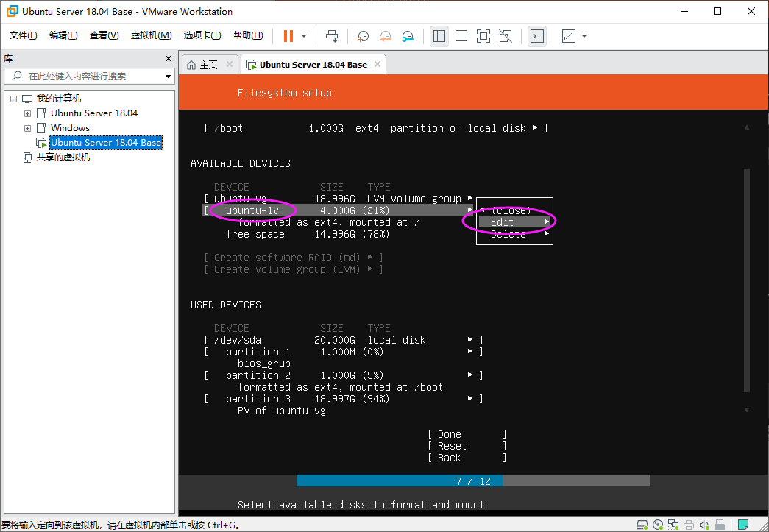Choose Edit in the popup menu
769x532 pixels.
[x=514, y=222]
